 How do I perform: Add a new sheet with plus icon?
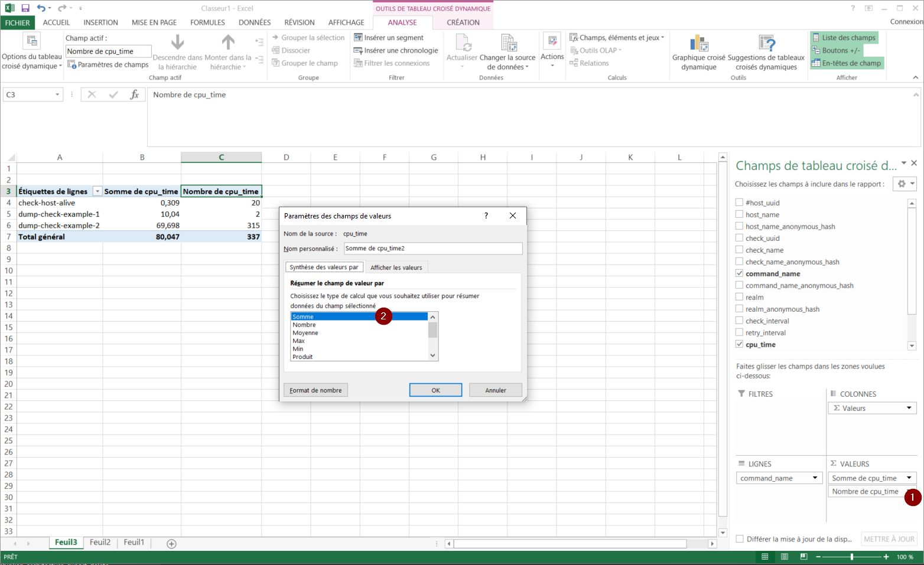click(171, 544)
